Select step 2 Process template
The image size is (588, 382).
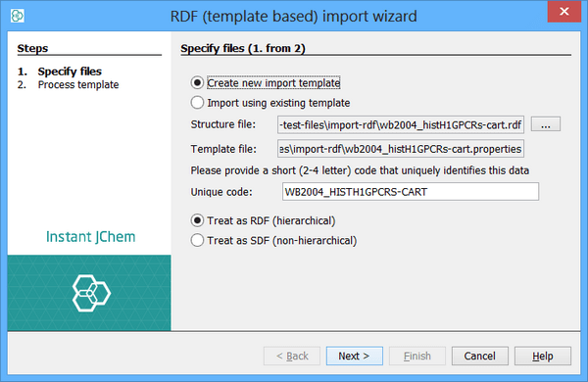pyautogui.click(x=68, y=84)
